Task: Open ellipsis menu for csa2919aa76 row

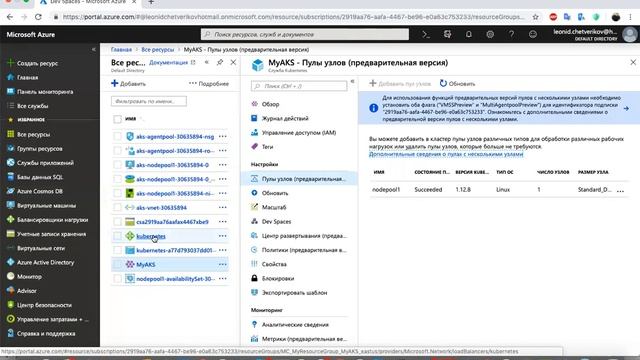Action: pos(222,222)
